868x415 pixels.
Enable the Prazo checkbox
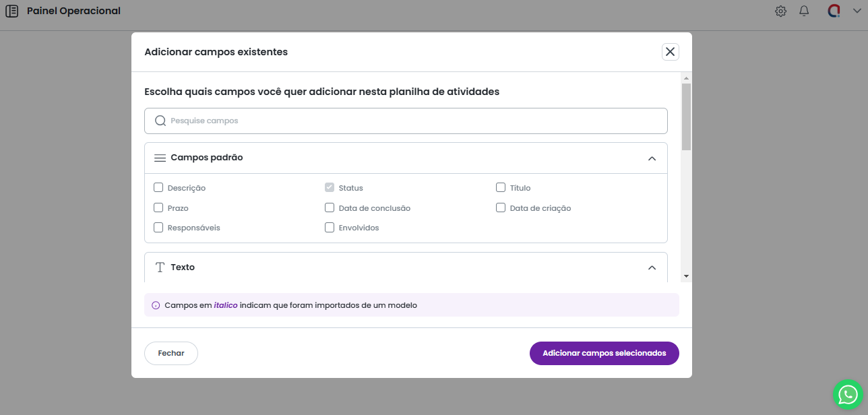pyautogui.click(x=158, y=208)
